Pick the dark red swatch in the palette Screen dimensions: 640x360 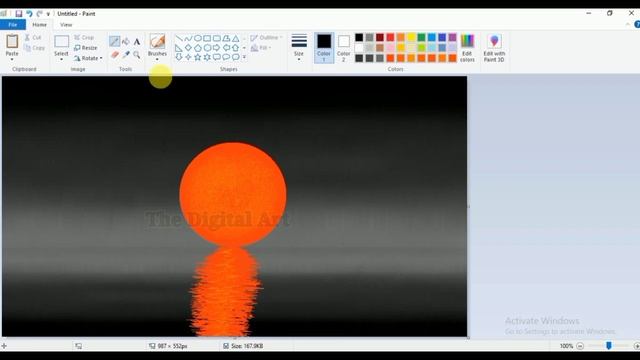(x=380, y=38)
